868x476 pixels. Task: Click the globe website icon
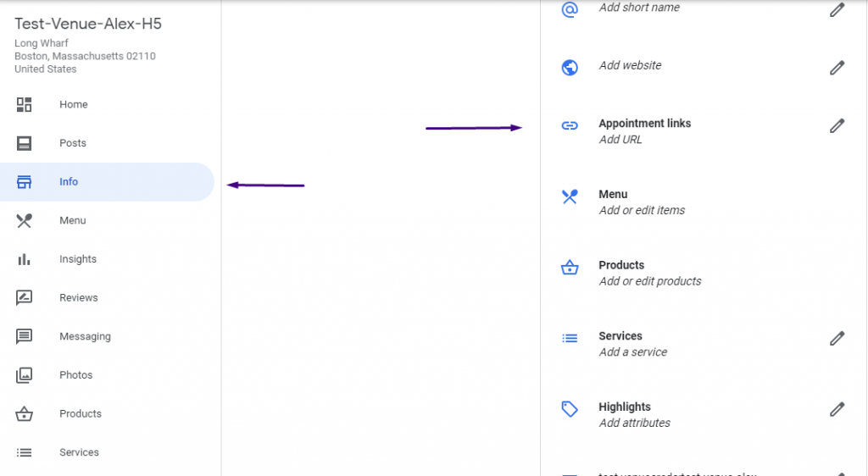pos(570,68)
